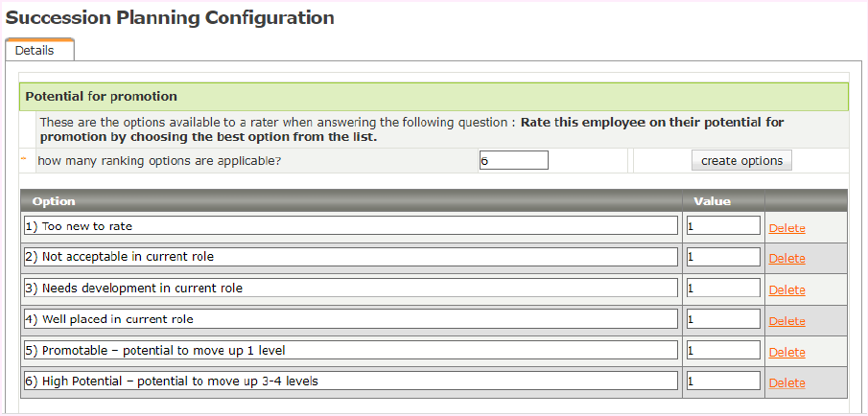Screen dimensions: 868x416
Task: Delete the 'Well placed in current role' option
Action: [787, 321]
